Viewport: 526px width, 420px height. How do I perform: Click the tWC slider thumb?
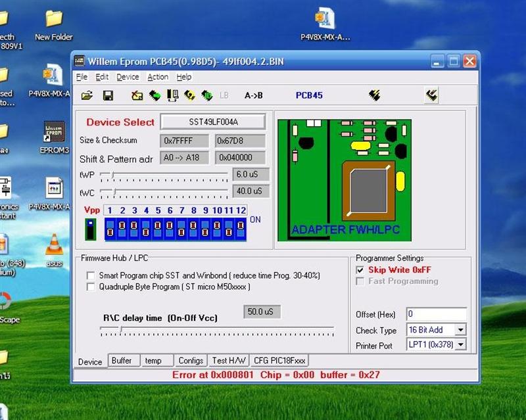[114, 192]
